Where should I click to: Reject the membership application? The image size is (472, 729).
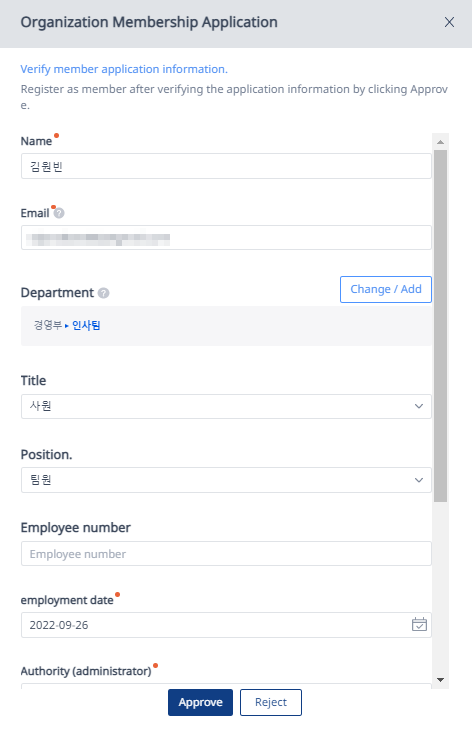click(271, 702)
